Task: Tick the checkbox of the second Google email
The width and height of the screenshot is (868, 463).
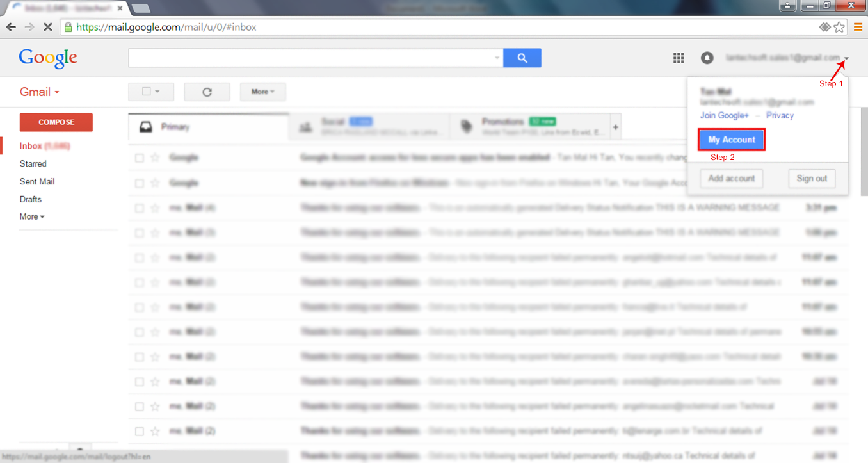Action: (x=140, y=183)
